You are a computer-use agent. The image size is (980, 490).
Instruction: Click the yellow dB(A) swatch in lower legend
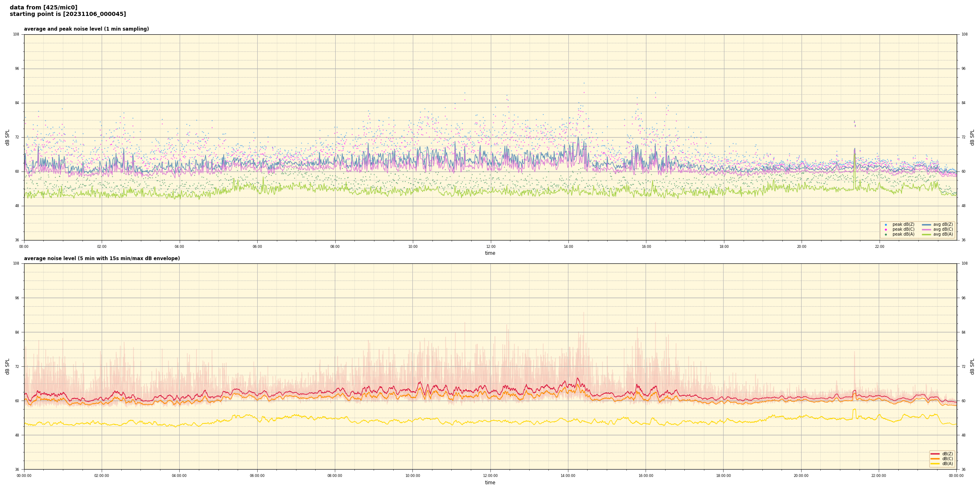point(935,463)
